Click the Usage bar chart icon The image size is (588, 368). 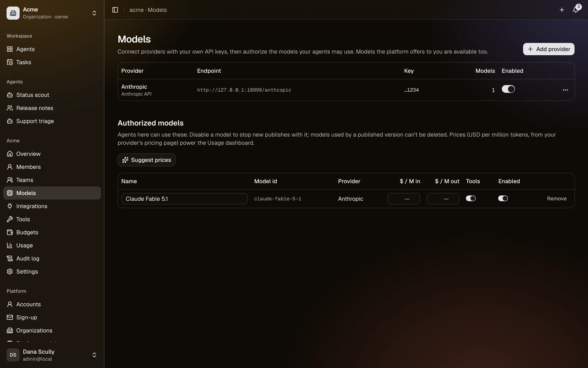pyautogui.click(x=10, y=245)
